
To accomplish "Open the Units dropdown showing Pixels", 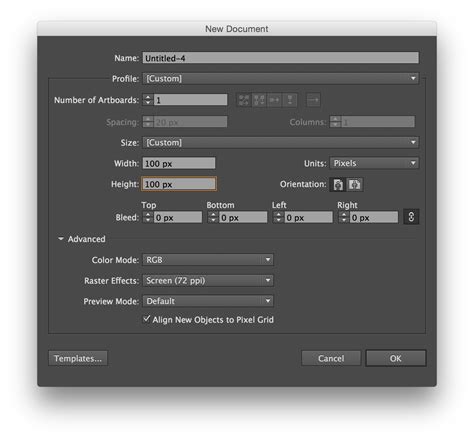I will point(374,163).
